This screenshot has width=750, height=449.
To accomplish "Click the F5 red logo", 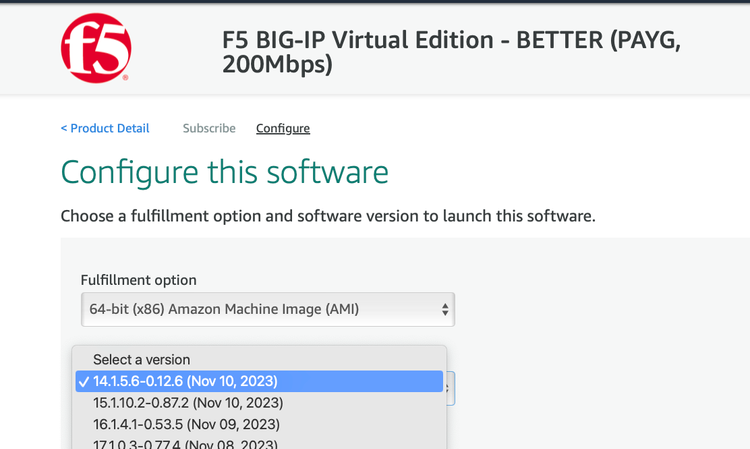I will (96, 48).
